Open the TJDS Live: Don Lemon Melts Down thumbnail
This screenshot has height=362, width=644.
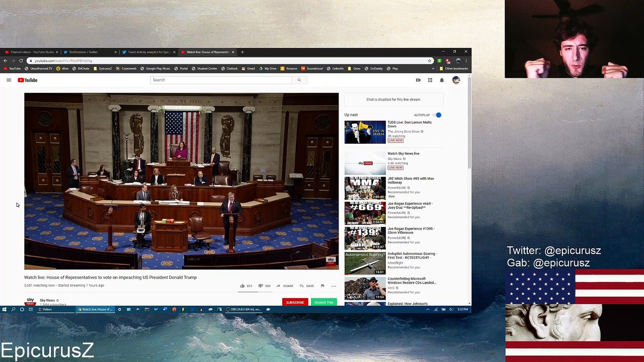point(365,132)
